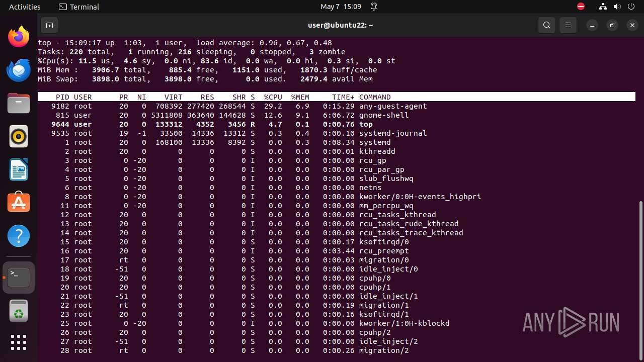
Task: Open the network status tray icon
Action: [603, 7]
